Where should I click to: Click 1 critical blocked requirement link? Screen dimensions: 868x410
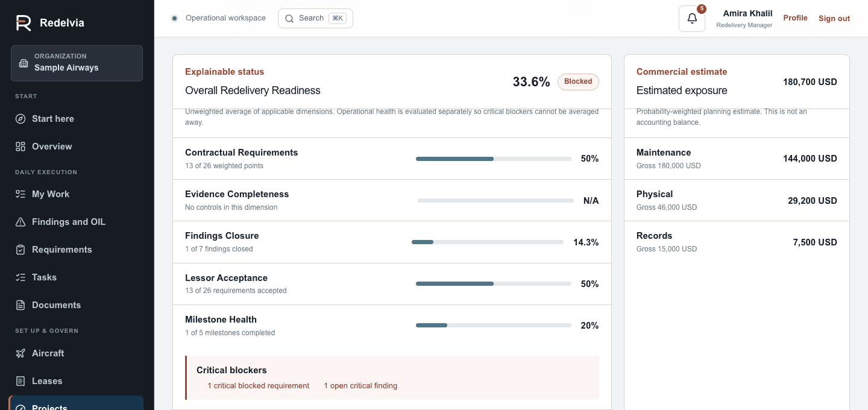point(259,386)
